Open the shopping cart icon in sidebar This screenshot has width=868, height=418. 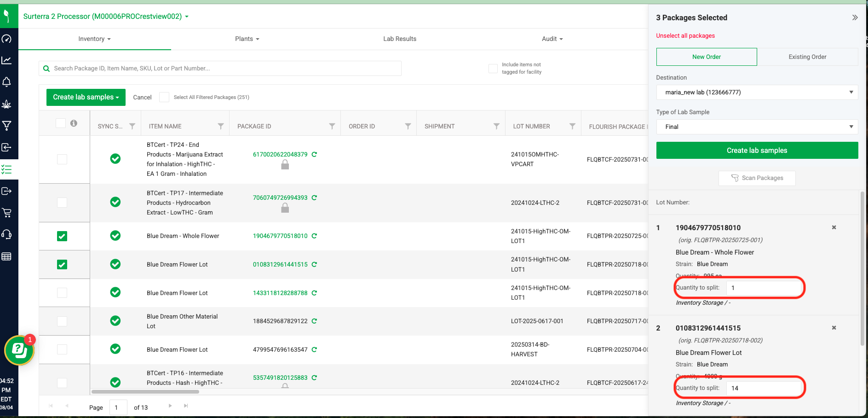click(6, 213)
